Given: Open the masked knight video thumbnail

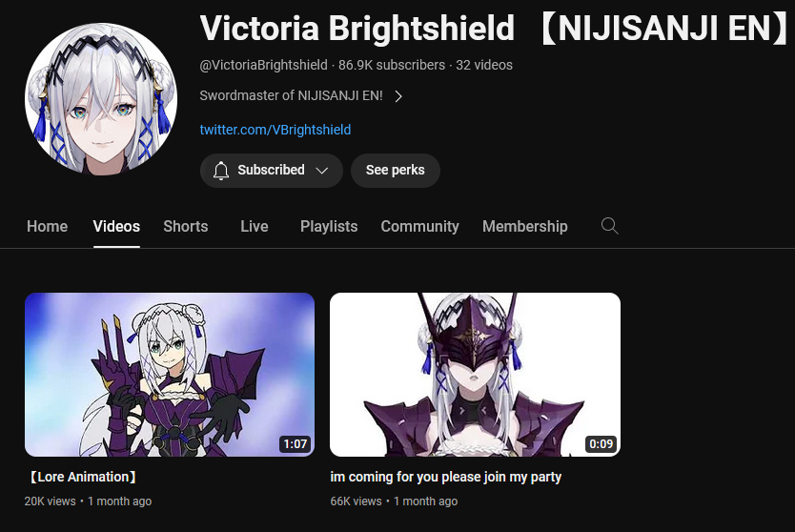Looking at the screenshot, I should [x=475, y=375].
